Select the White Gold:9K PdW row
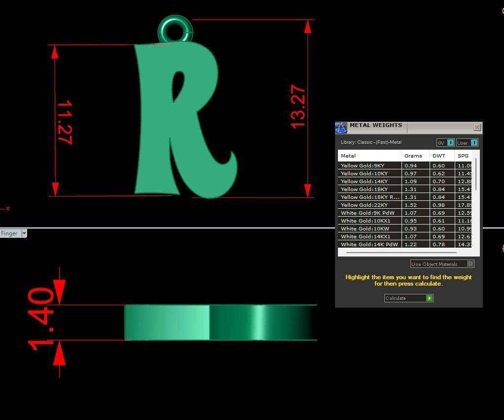The height and width of the screenshot is (420, 504). 404,213
